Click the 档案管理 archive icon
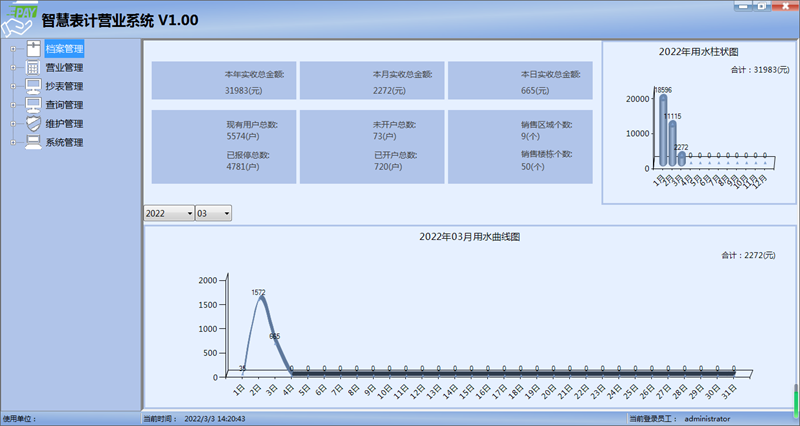 (x=34, y=48)
